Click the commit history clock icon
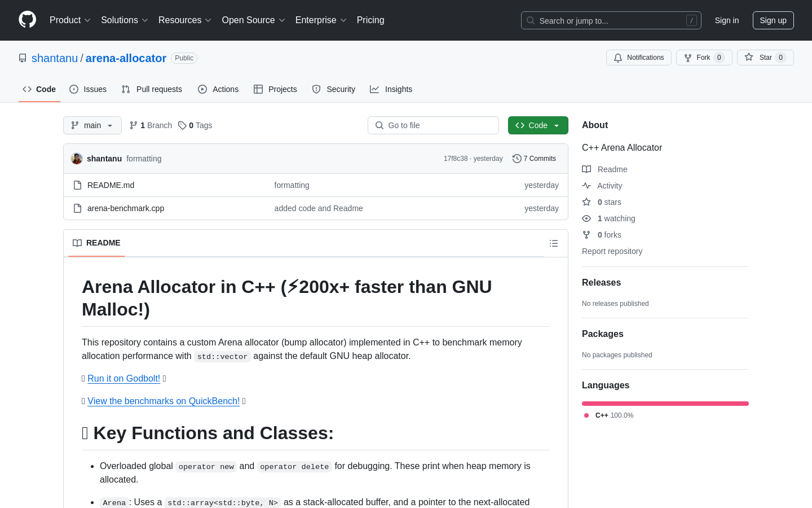Viewport: 812px width, 508px height. coord(517,159)
